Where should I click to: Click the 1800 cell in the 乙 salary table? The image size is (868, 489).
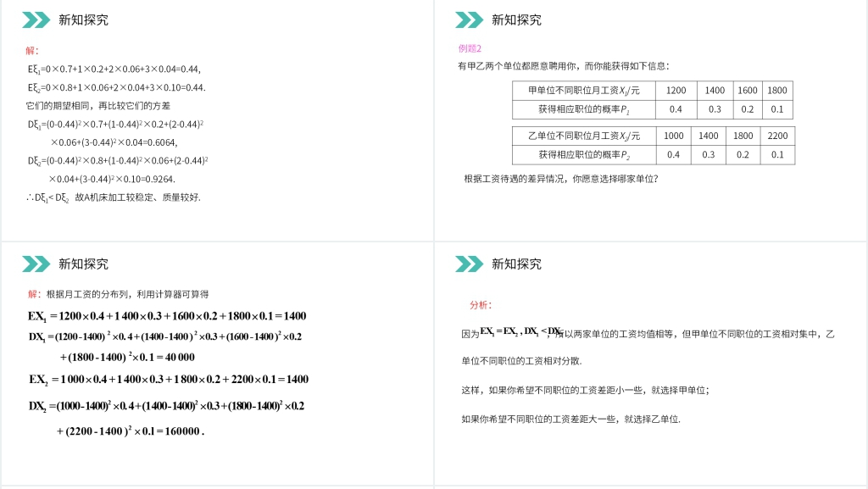pos(743,136)
